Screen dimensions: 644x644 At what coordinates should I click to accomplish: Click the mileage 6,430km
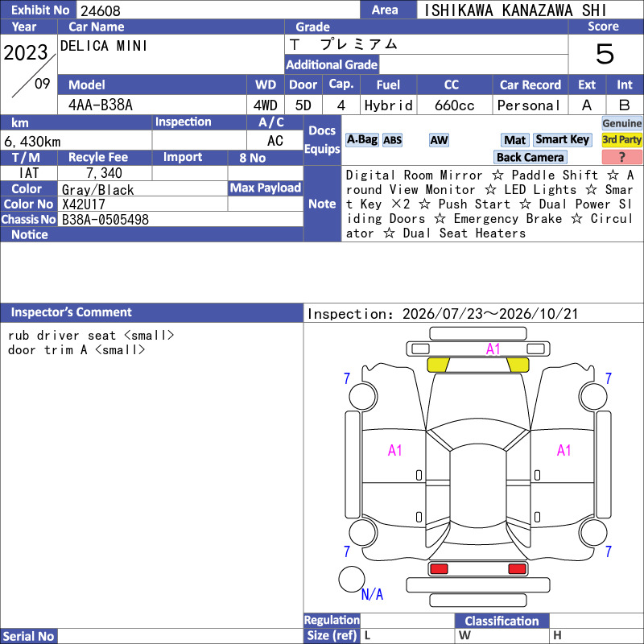32,142
